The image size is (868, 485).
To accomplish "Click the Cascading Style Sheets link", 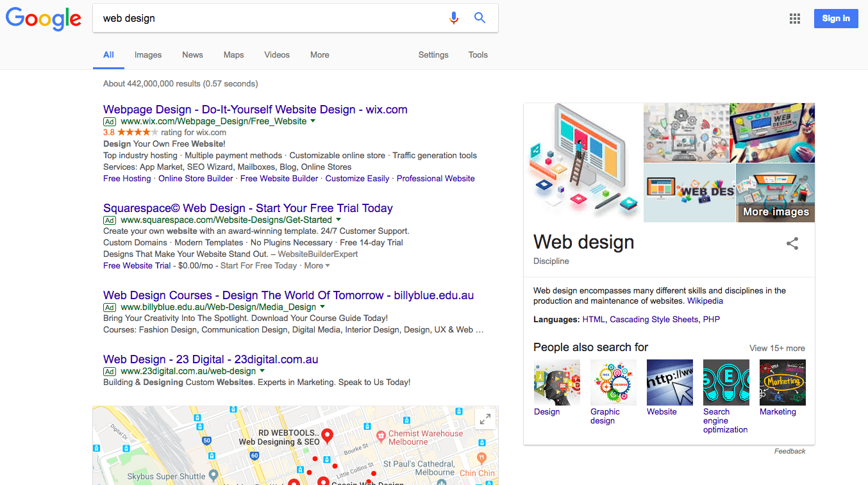I will (x=654, y=319).
